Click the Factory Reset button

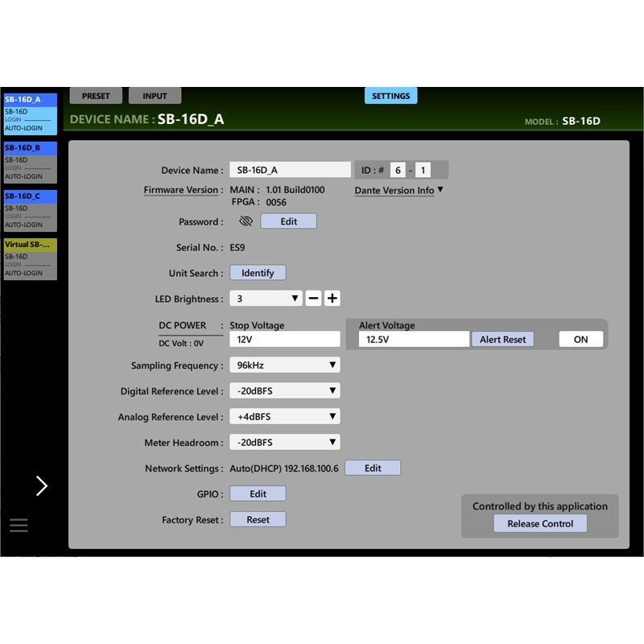[258, 519]
